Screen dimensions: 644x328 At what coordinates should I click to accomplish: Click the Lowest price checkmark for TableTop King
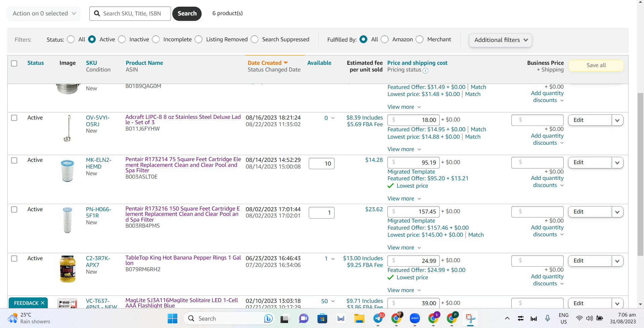(x=390, y=277)
